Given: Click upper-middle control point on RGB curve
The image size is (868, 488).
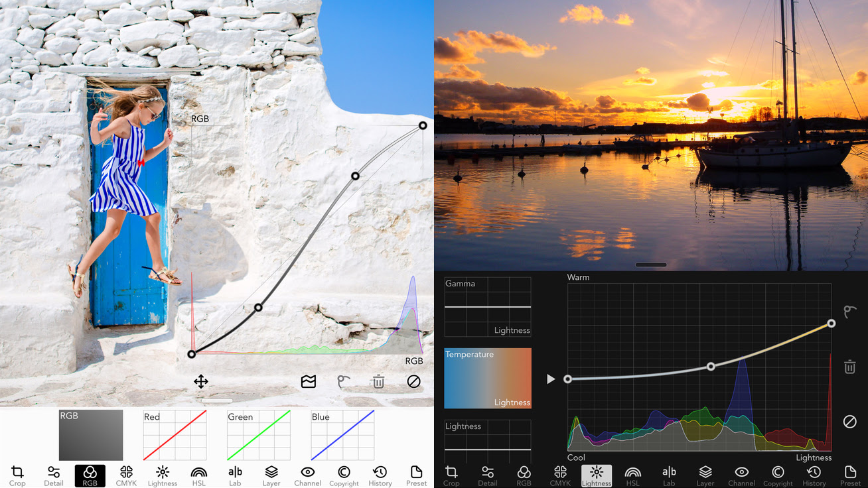Looking at the screenshot, I should coord(355,176).
